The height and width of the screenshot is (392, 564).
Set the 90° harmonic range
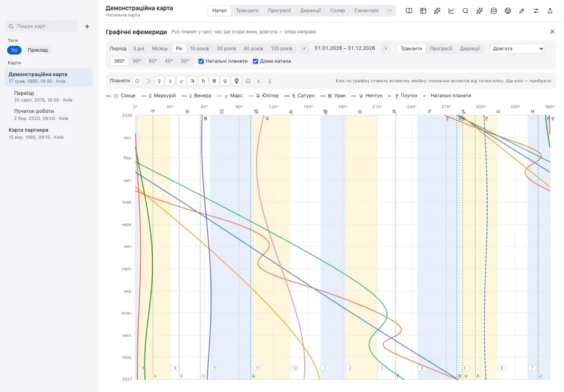pos(137,61)
